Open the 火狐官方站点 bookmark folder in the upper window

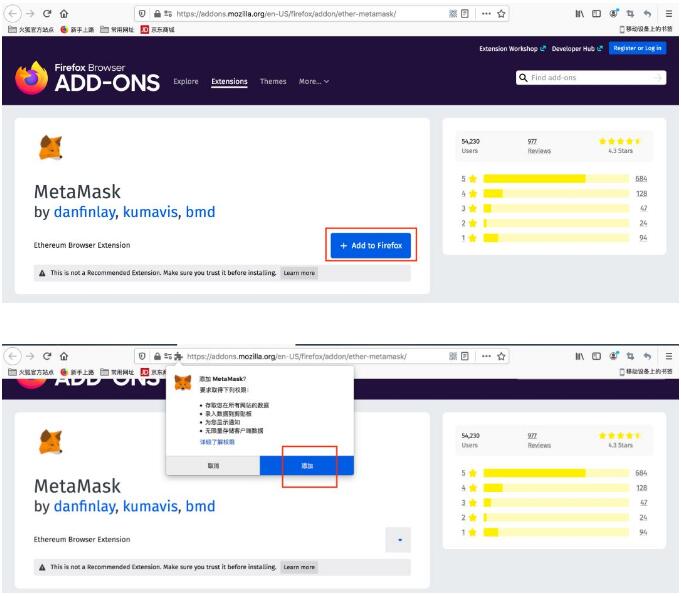(x=31, y=30)
